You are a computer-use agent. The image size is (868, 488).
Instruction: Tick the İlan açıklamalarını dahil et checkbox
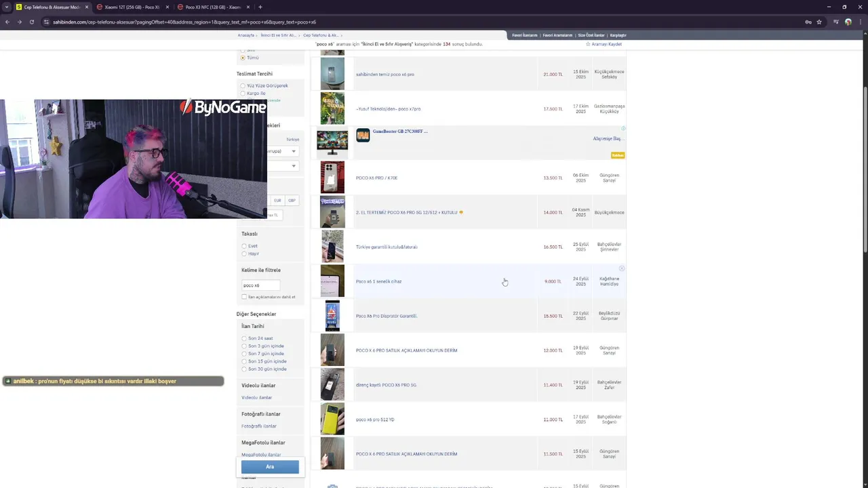click(x=244, y=297)
